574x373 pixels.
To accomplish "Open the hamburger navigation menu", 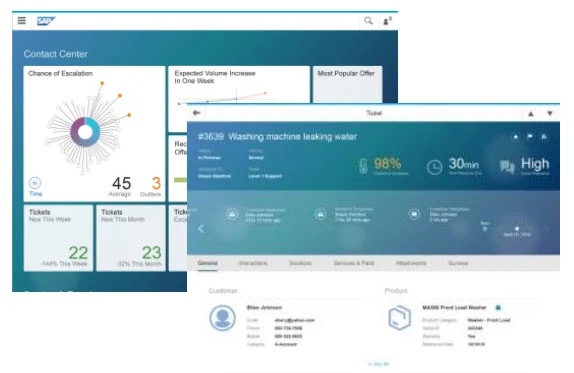I will click(22, 20).
